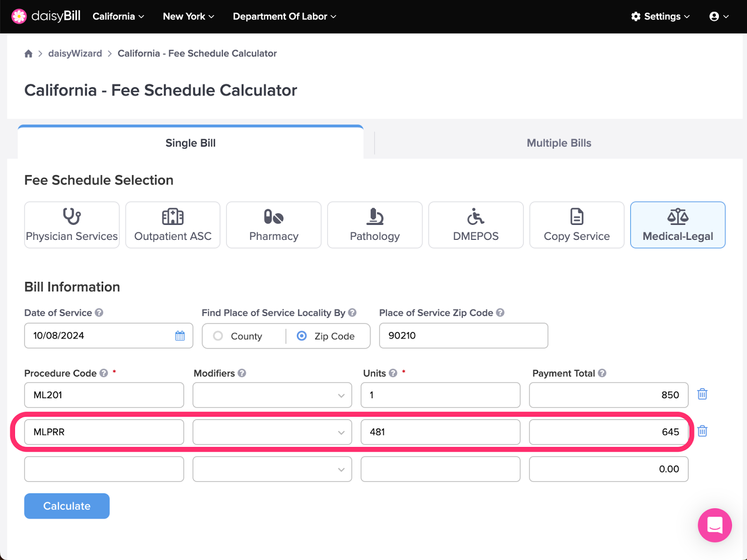This screenshot has width=747, height=560.
Task: Click Payment Total field showing 645
Action: 609,432
